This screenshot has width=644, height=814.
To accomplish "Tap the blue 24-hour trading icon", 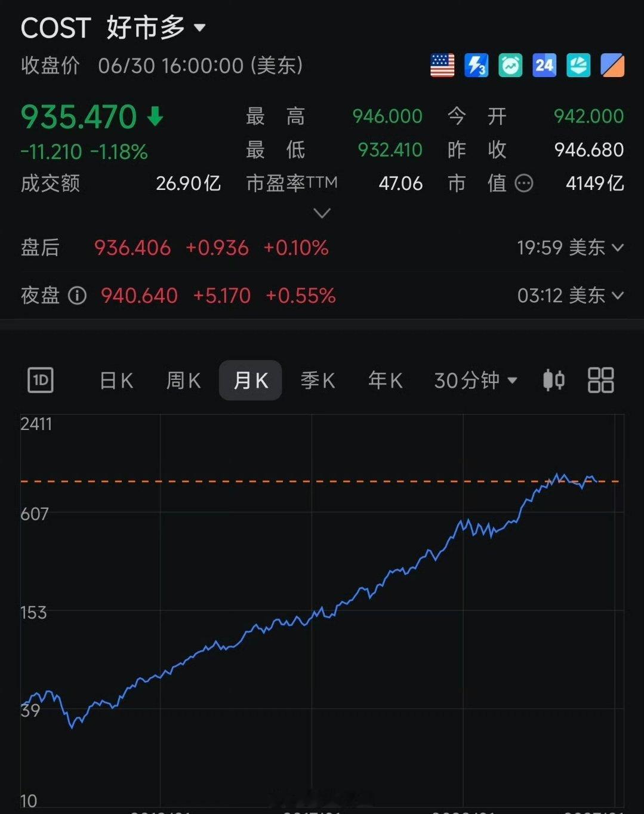I will coord(544,65).
